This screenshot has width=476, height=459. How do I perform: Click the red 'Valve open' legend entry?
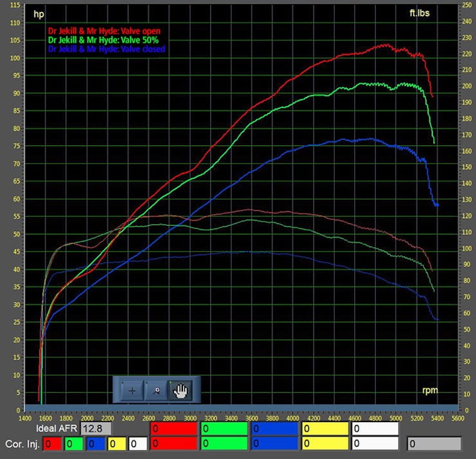pos(104,31)
